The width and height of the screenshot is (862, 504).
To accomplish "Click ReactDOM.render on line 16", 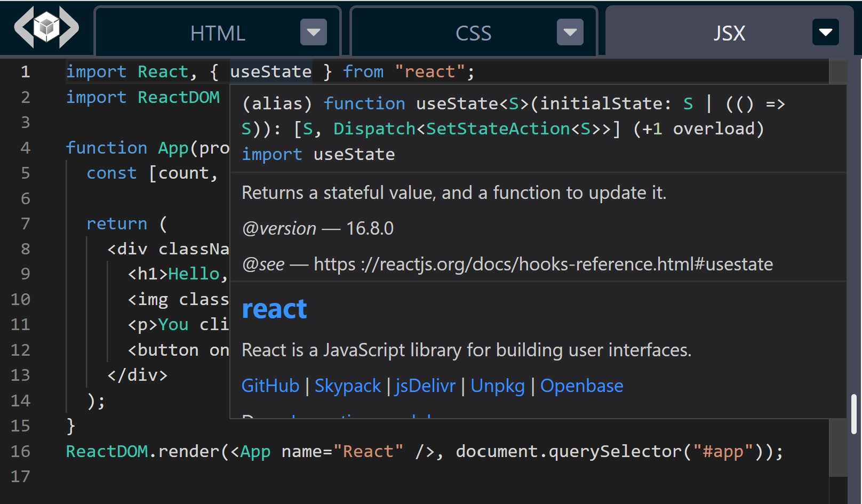I will pyautogui.click(x=141, y=451).
